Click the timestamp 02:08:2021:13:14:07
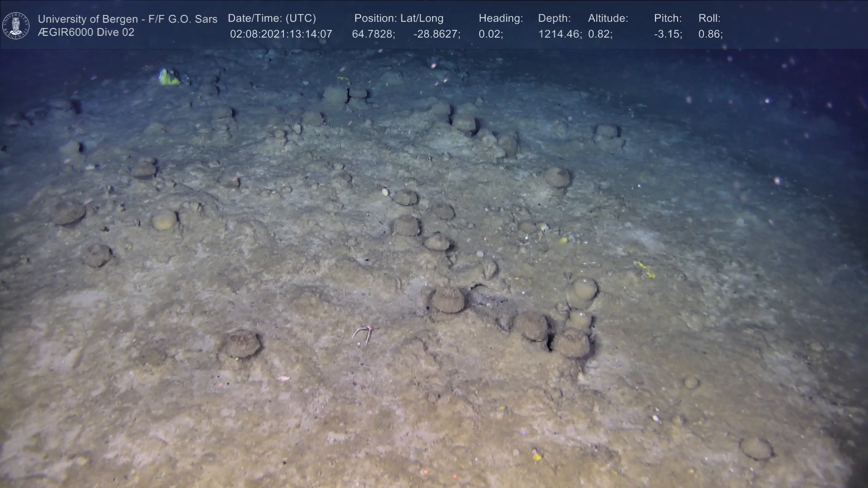 (x=281, y=34)
